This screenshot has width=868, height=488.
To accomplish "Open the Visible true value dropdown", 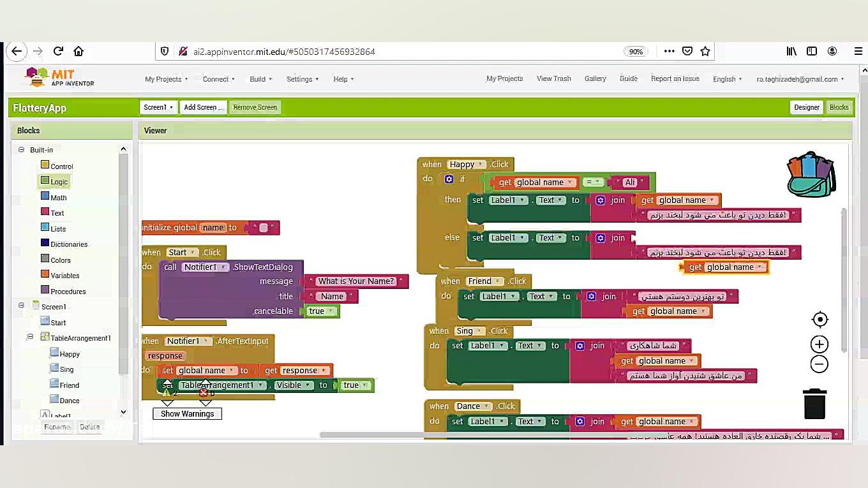I will [x=356, y=385].
